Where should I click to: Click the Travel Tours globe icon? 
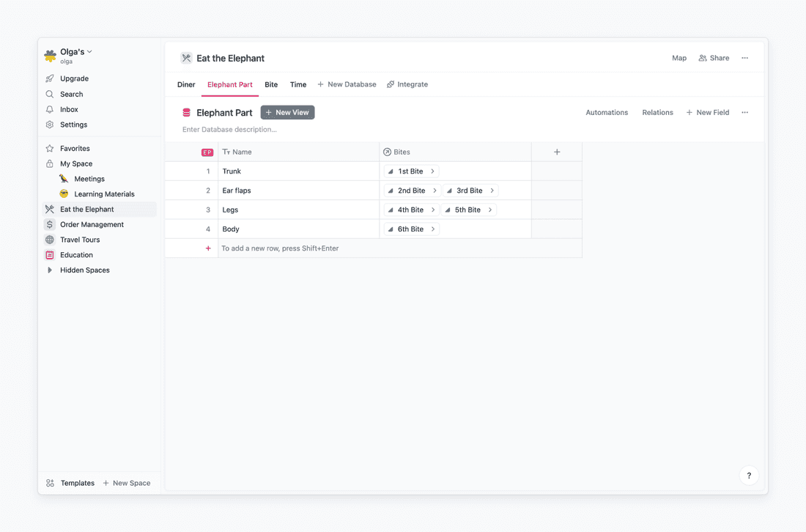pyautogui.click(x=50, y=240)
